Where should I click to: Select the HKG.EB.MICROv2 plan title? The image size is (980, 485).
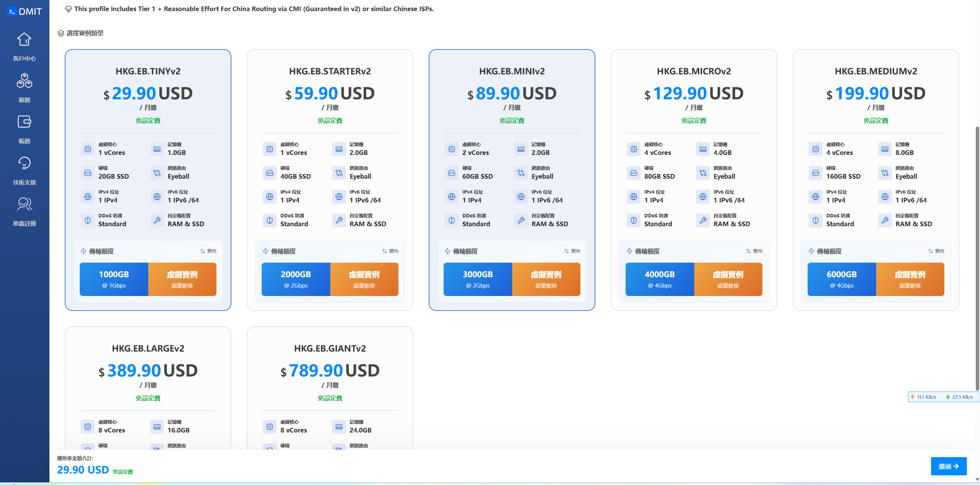[x=694, y=71]
